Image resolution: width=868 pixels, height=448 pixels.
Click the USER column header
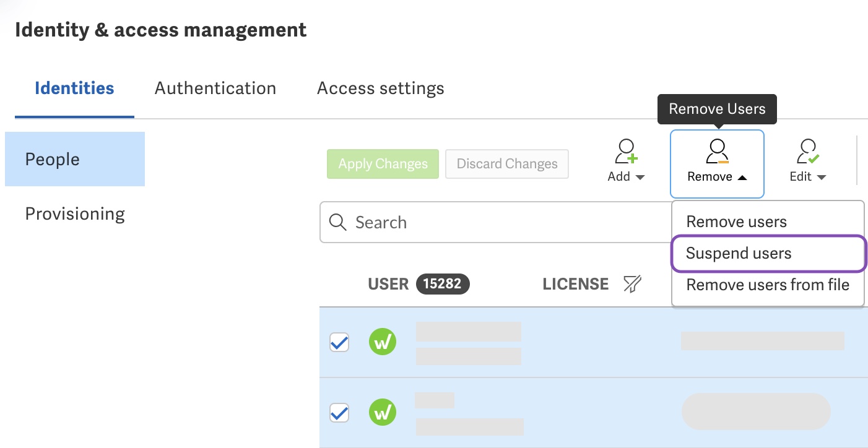point(388,285)
